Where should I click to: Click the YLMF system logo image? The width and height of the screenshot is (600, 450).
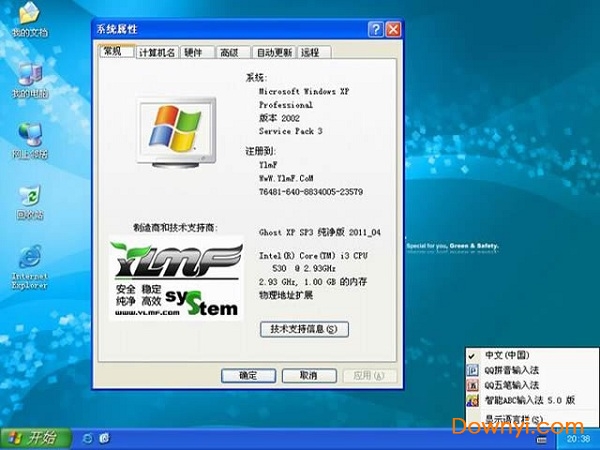(176, 278)
